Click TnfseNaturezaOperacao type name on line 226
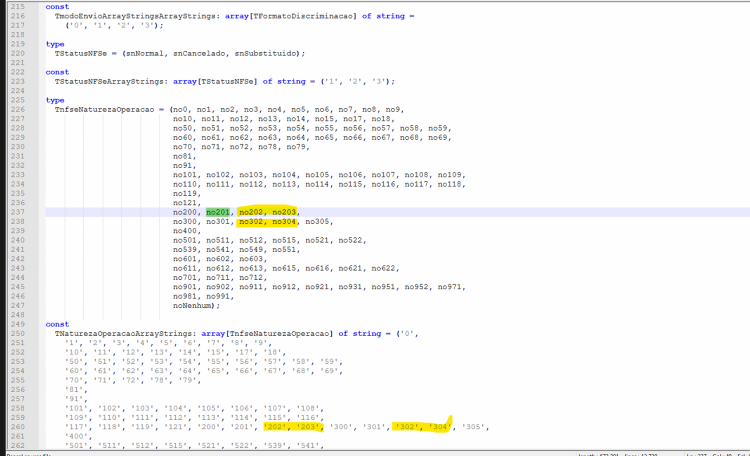Viewport: 750px width, 456px height. click(104, 110)
